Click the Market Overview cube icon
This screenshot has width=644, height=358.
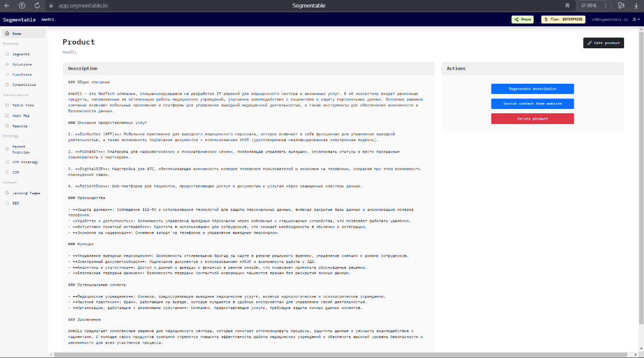point(7,149)
